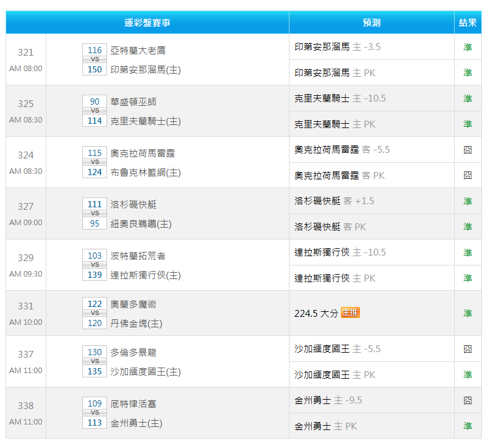
Task: Select team 洛杉磯快艇 in match column
Action: tap(134, 204)
